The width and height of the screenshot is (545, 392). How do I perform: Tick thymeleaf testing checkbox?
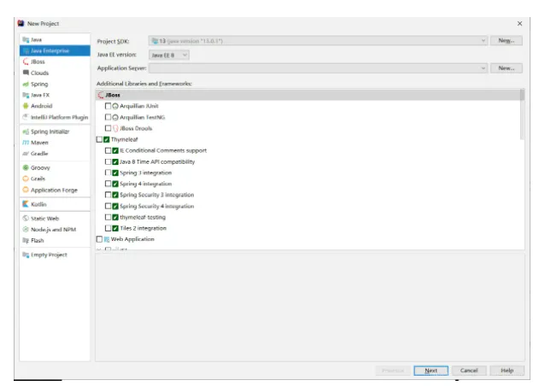[108, 217]
